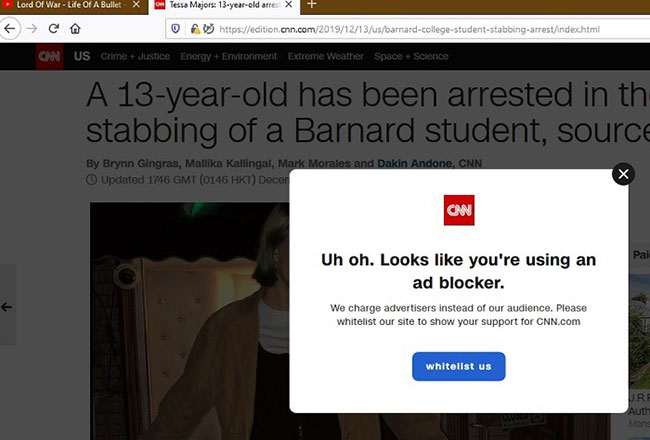Open the tracking protection shield icon
Image resolution: width=650 pixels, height=440 pixels.
(176, 29)
